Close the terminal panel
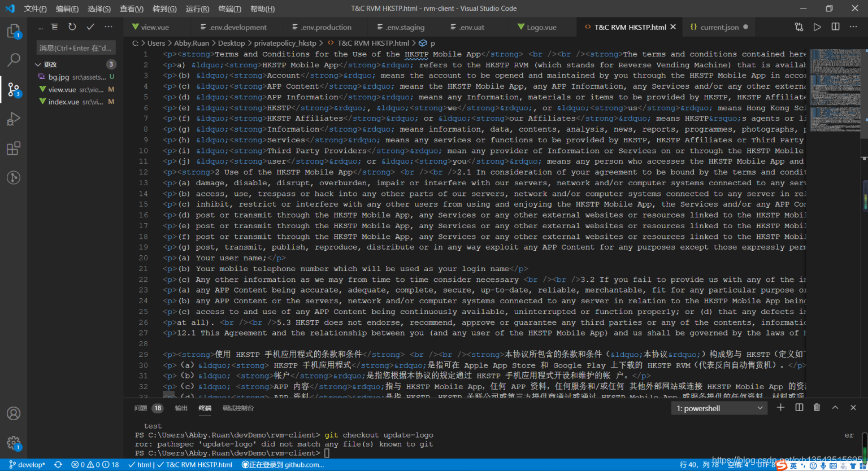The height and width of the screenshot is (471, 868). point(853,408)
